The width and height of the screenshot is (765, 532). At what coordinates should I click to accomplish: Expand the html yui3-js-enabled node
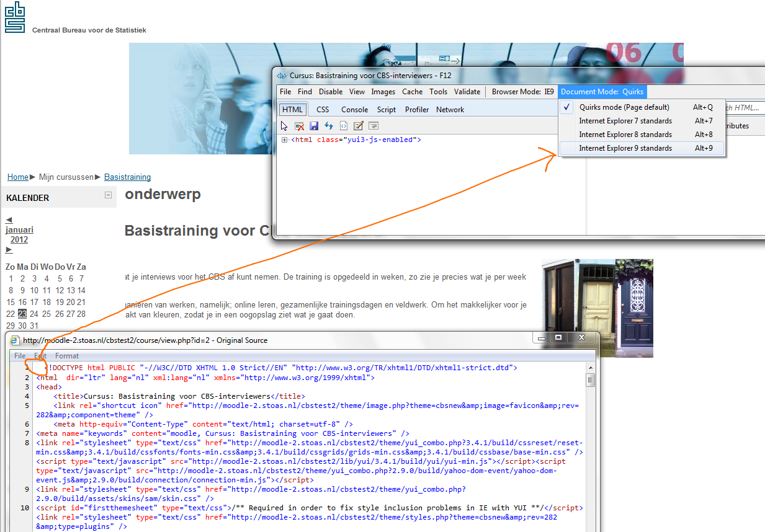tap(284, 140)
